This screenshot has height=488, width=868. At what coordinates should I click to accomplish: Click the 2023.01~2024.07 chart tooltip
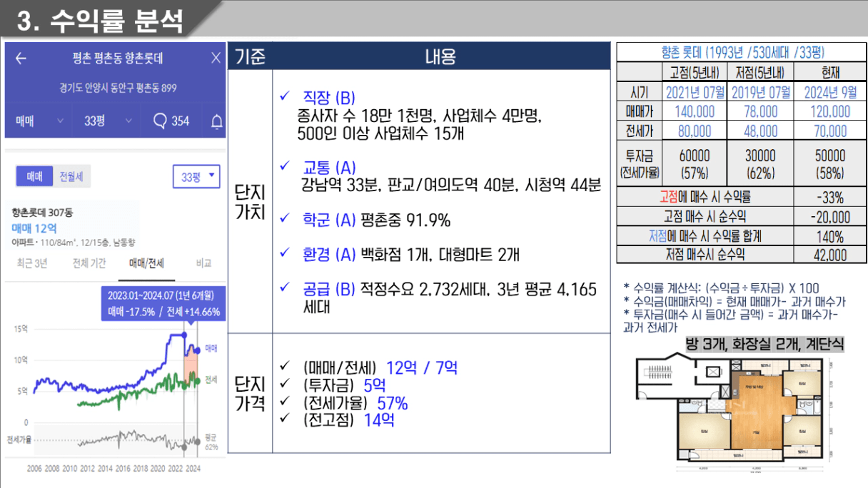164,303
